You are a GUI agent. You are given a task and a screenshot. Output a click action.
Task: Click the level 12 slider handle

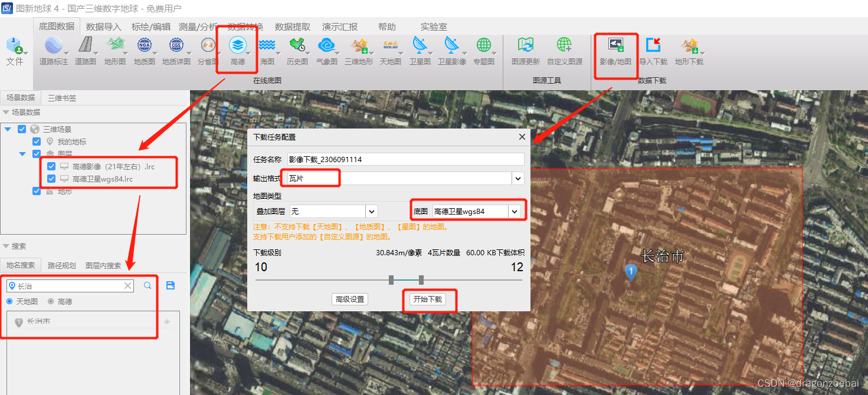421,280
